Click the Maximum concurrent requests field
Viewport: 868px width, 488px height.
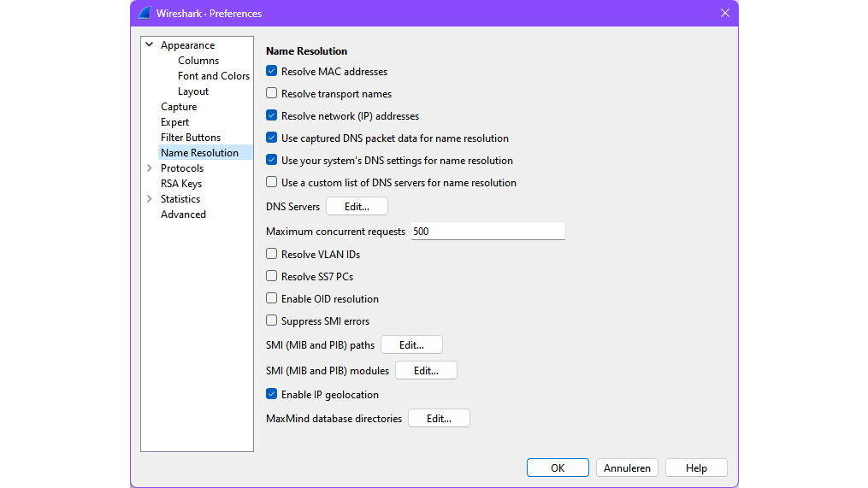click(x=487, y=232)
